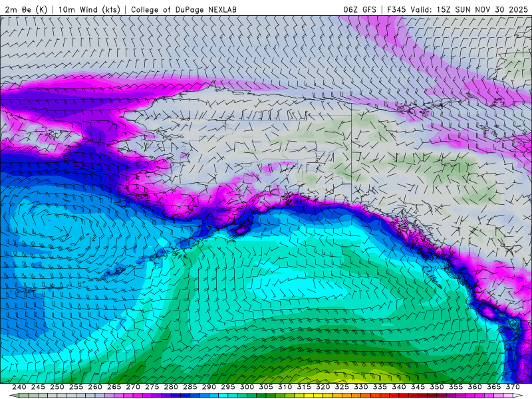Click the 255 value on the color scale
The width and height of the screenshot is (532, 399).
[76, 387]
